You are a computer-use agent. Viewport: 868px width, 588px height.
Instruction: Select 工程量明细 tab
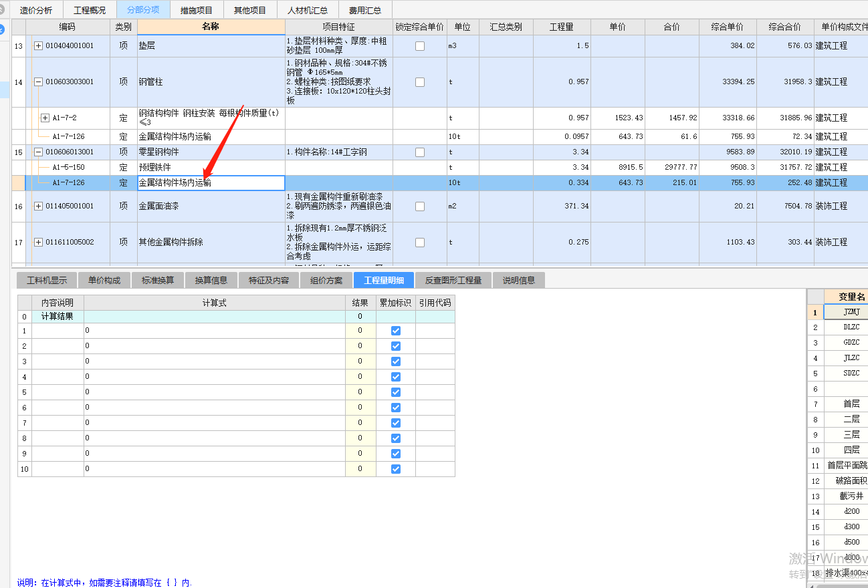click(x=384, y=281)
